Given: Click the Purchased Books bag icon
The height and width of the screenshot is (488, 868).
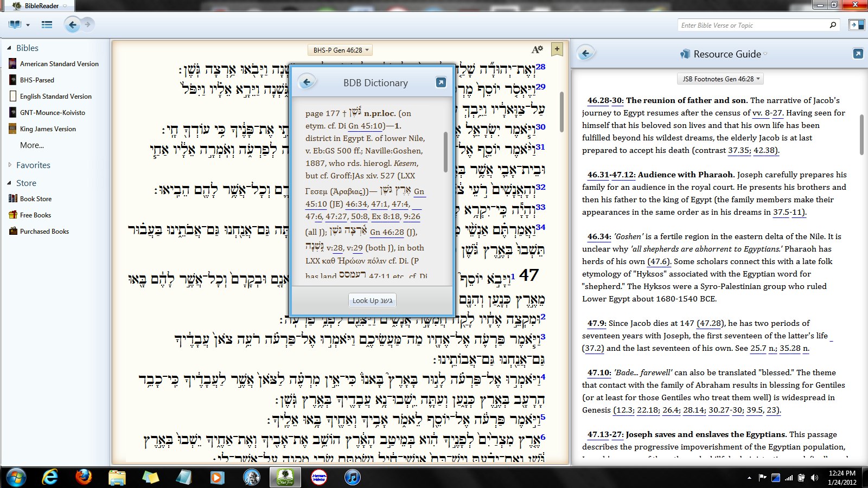Looking at the screenshot, I should 13,231.
